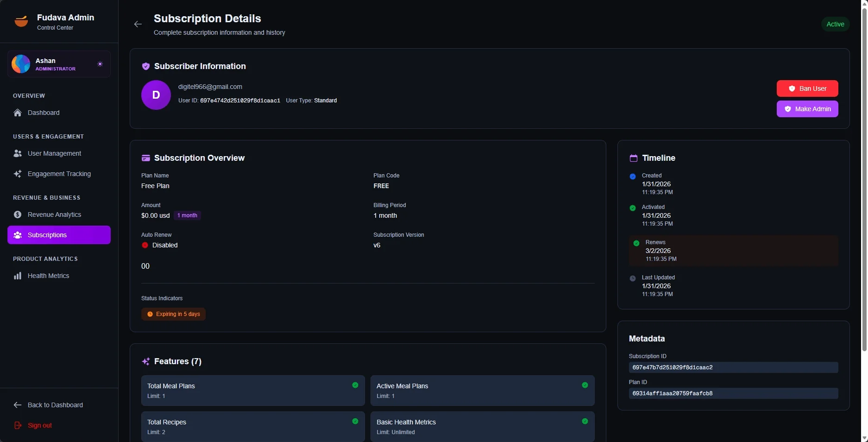Screen dimensions: 868x442
Task: Click the card icon beside Subscription Overview
Action: (146, 158)
